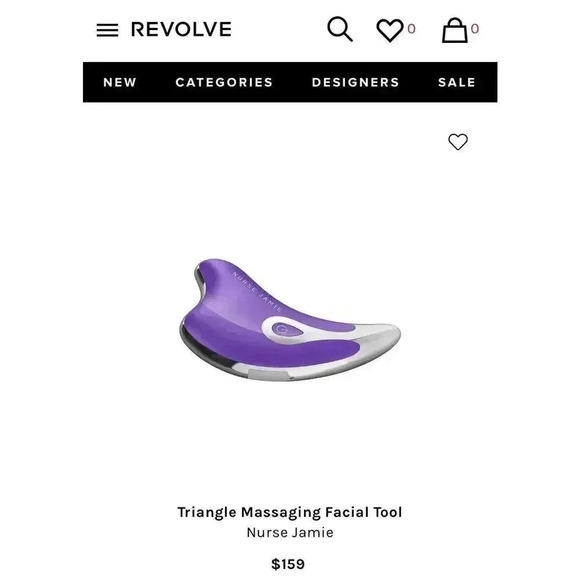Go to the REVOLVE home logo
Image resolution: width=580 pixels, height=580 pixels.
point(181,29)
